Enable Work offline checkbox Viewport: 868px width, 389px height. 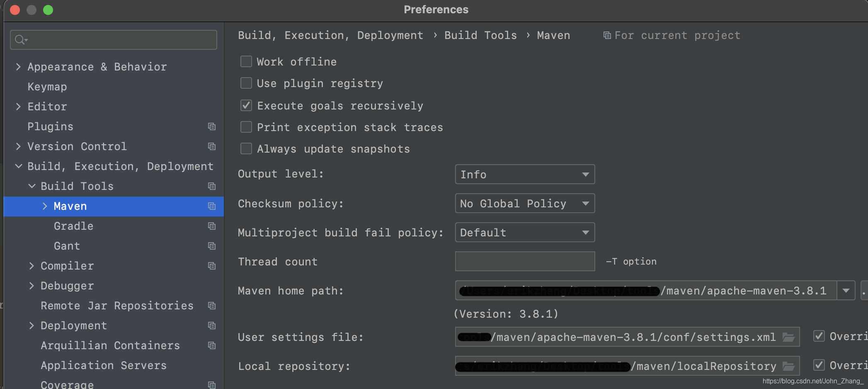[x=246, y=62]
